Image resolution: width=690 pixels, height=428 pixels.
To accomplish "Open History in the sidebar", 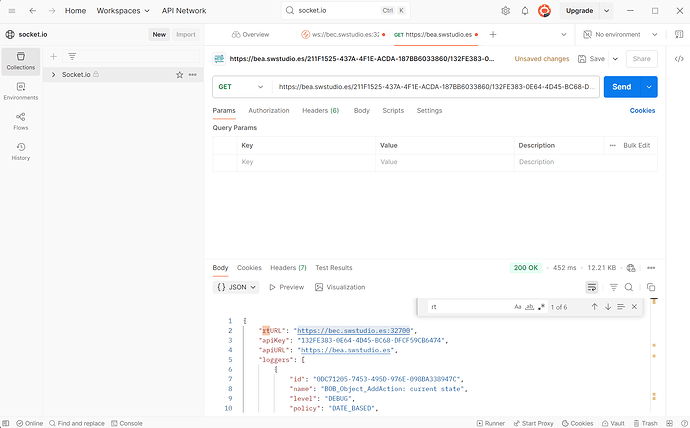I will (x=21, y=152).
